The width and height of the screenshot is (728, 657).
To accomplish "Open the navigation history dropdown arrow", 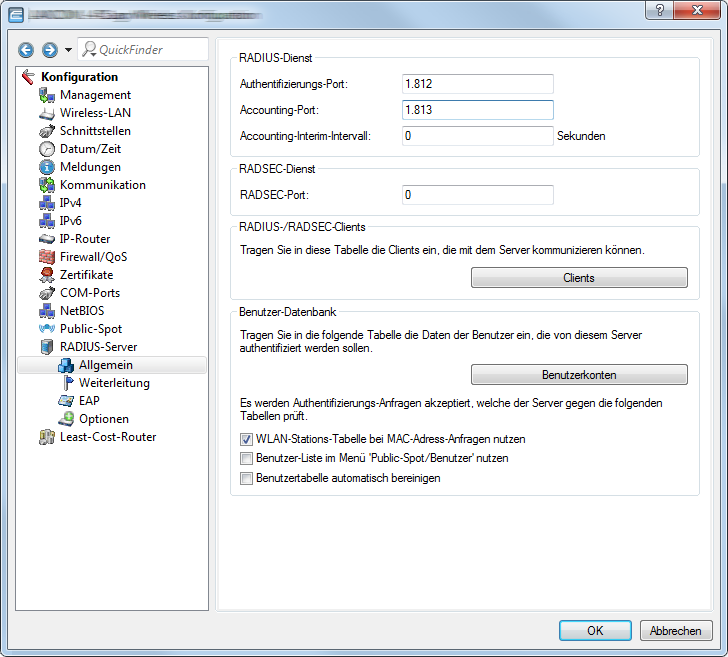I will coord(68,50).
